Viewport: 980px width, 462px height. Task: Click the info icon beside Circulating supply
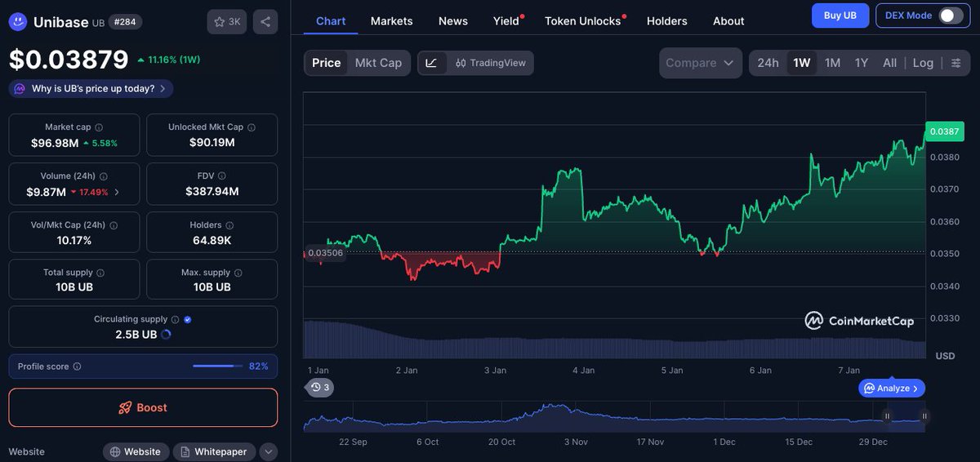175,320
